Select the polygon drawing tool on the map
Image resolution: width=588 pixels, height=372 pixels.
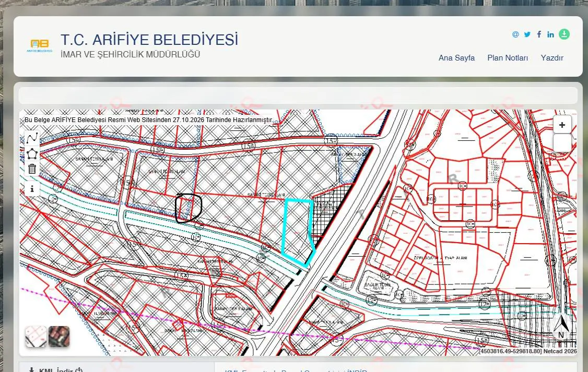(x=32, y=153)
